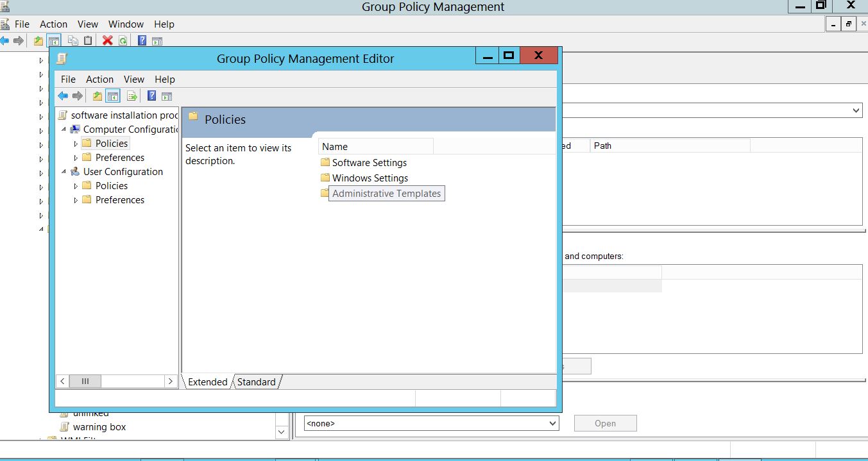Click the Refresh icon in the main toolbar
This screenshot has height=461, width=868.
[x=122, y=40]
